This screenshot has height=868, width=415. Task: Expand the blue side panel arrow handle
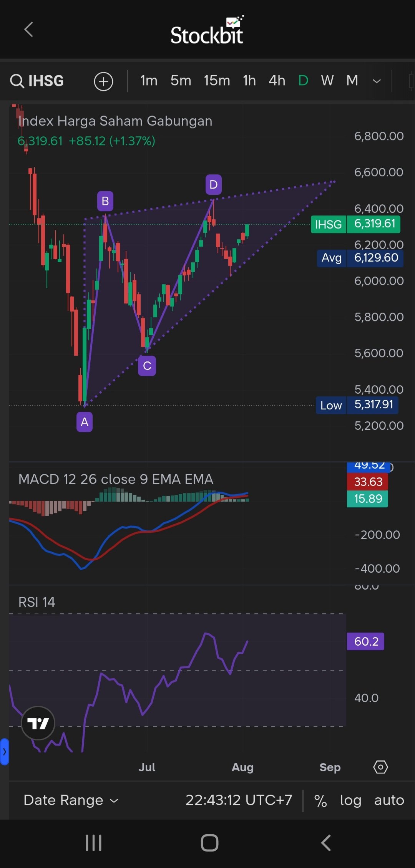click(4, 752)
